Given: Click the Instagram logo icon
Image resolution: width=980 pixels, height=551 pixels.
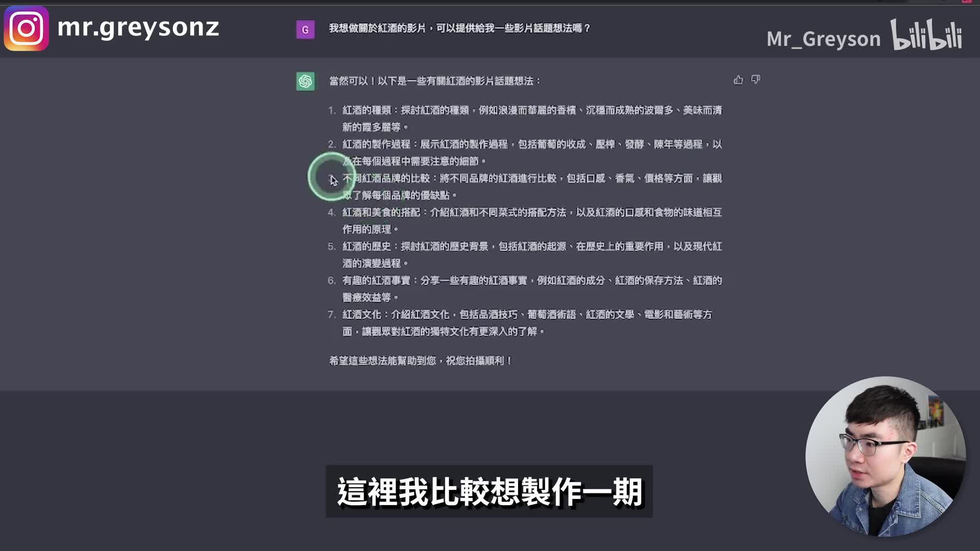Looking at the screenshot, I should [x=27, y=29].
